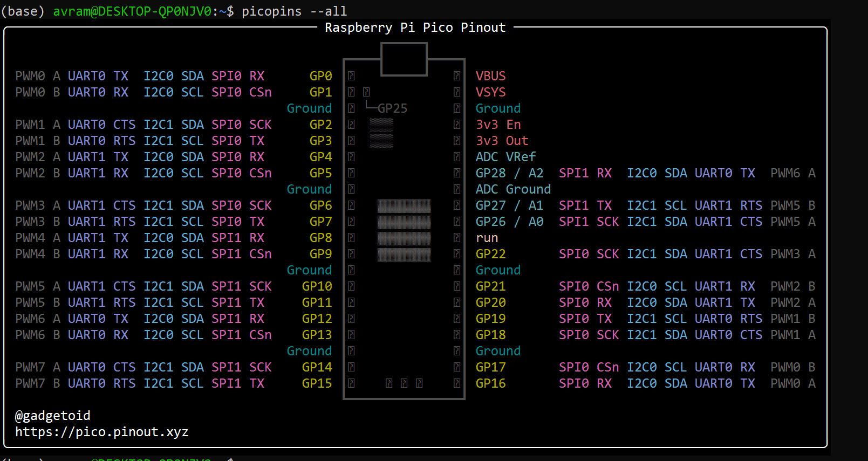Select the GP13 pin label
The height and width of the screenshot is (461, 868).
(317, 335)
